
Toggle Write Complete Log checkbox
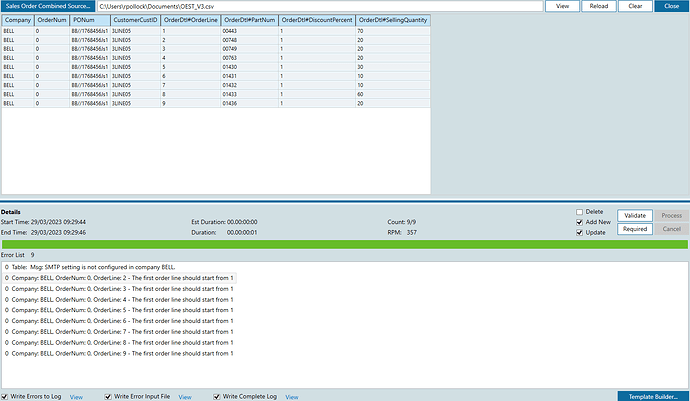[x=217, y=397]
